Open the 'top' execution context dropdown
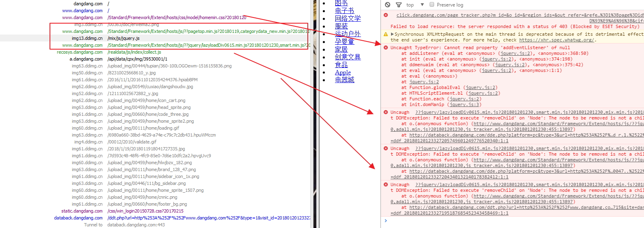Screen dimensions: 644x228 coord(415,5)
